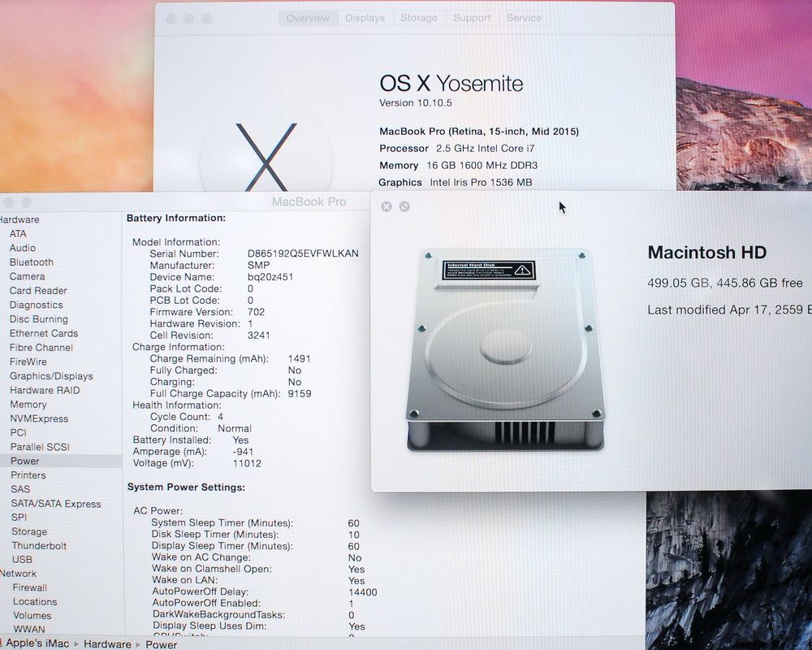Close the Macintosh HD Quick Look panel

click(x=387, y=207)
